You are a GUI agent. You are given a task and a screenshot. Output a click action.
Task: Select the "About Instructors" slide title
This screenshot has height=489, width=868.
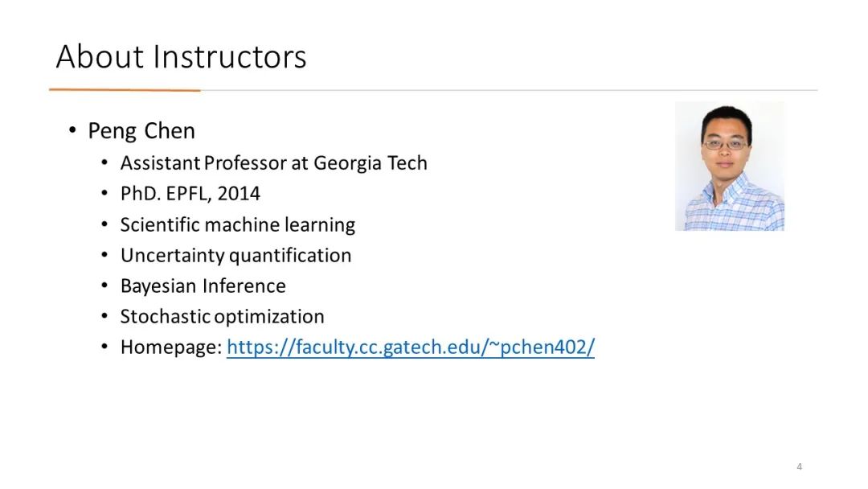181,56
